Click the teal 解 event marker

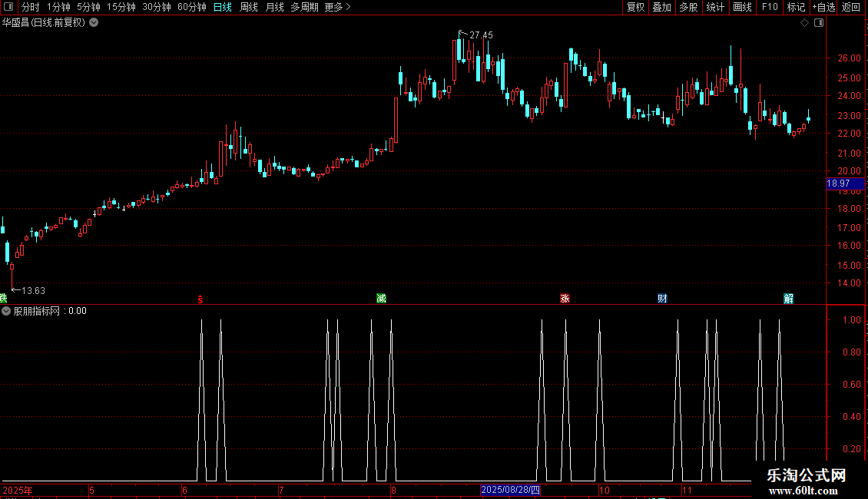coord(789,299)
